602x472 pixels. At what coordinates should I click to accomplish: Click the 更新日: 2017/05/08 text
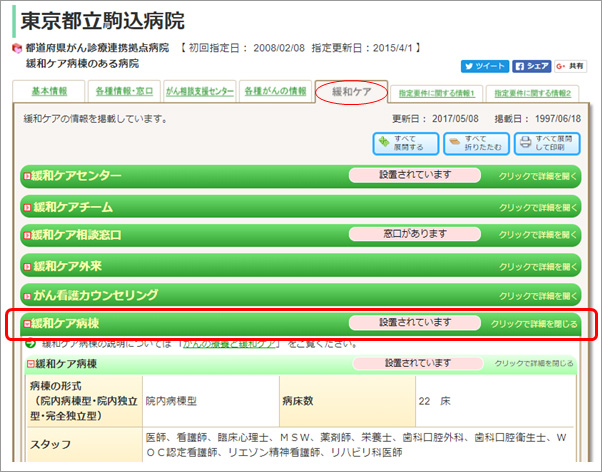click(x=435, y=119)
